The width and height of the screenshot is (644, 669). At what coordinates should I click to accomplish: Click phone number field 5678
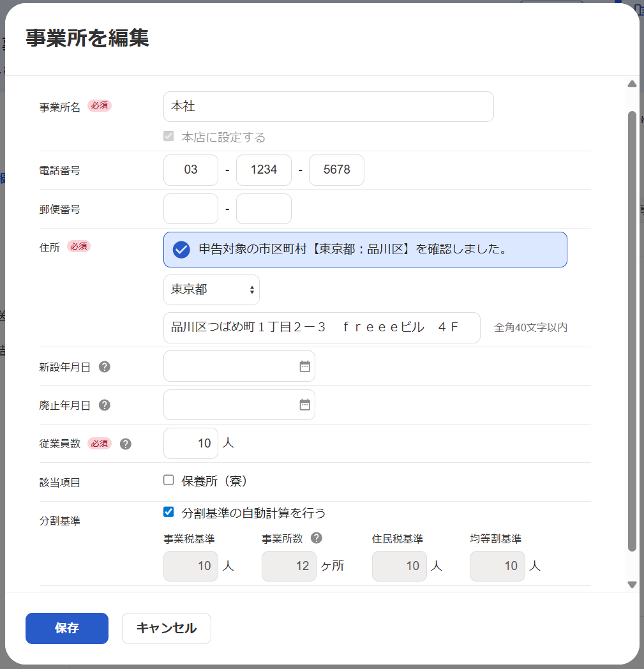point(336,170)
